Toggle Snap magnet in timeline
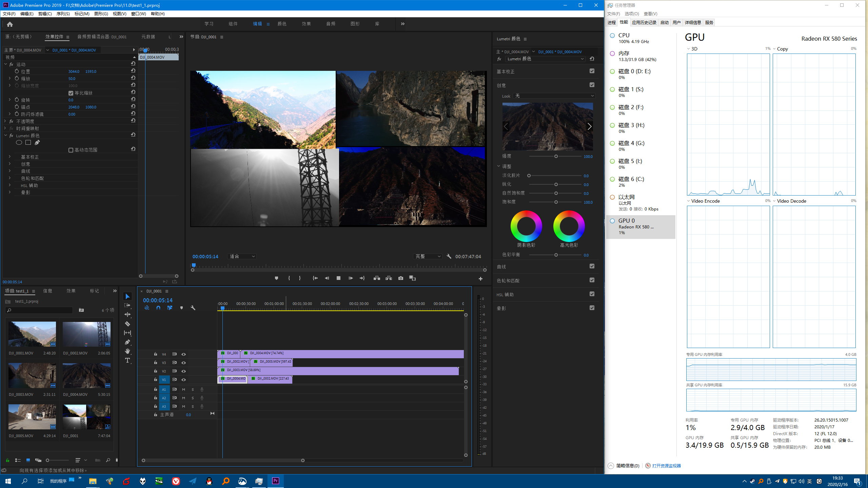This screenshot has width=868, height=488. [x=158, y=308]
